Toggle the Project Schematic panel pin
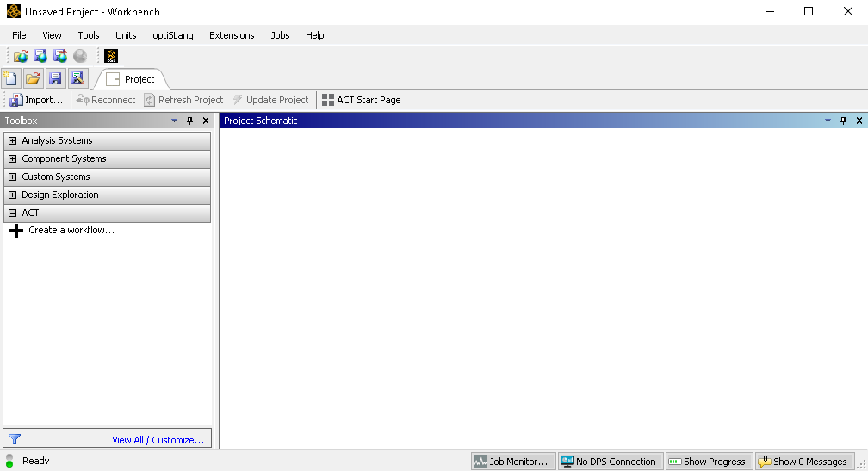 (x=844, y=121)
